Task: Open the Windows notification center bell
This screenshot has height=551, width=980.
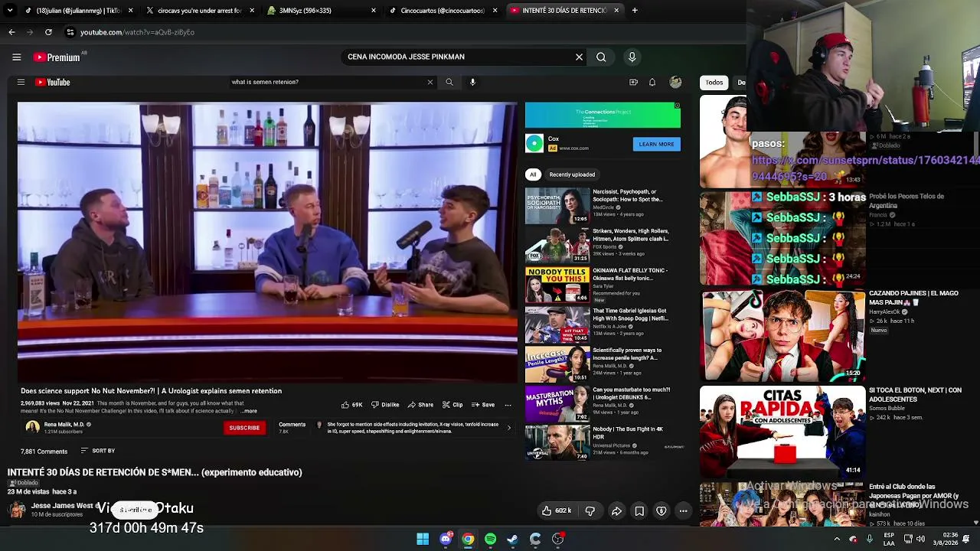Action: pyautogui.click(x=965, y=539)
